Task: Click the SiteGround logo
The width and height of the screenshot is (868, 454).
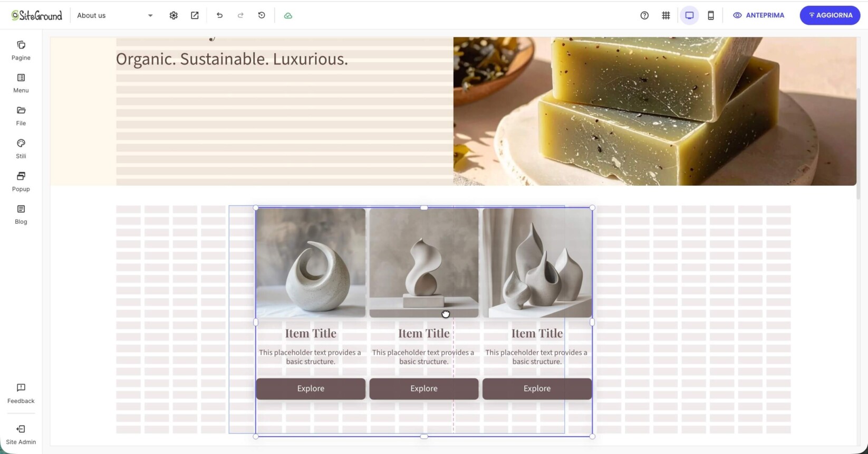Action: click(x=37, y=15)
